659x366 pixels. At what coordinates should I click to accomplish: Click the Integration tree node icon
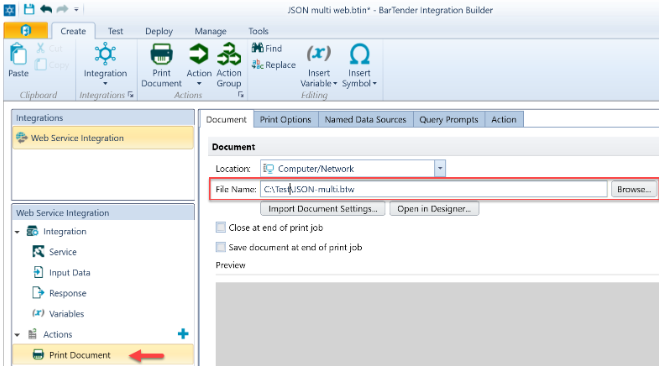[x=32, y=231]
